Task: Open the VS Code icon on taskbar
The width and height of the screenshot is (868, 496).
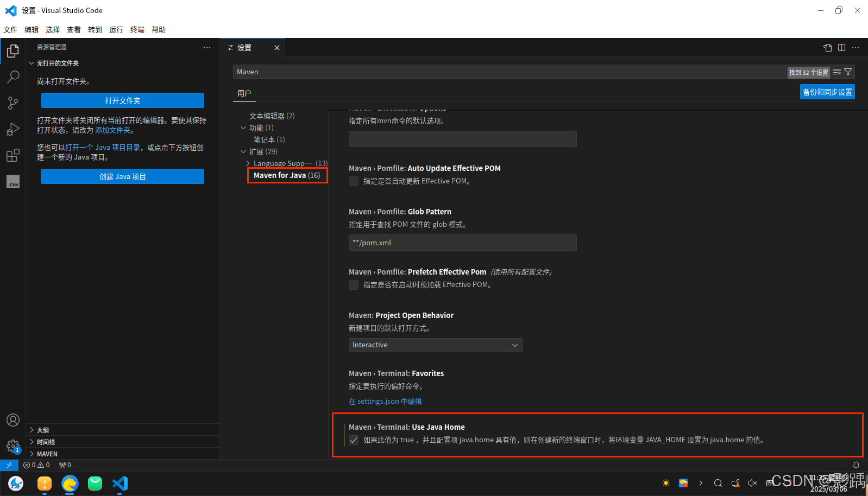Action: click(120, 483)
